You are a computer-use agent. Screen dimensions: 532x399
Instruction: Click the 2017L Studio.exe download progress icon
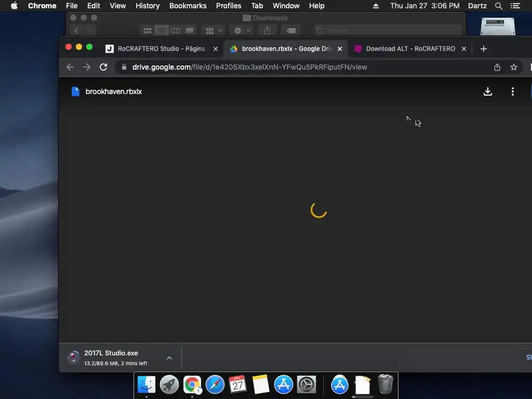pos(73,357)
